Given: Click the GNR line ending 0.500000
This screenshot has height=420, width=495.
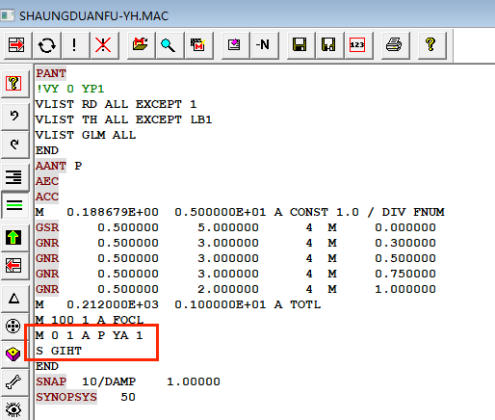Looking at the screenshot, I should (x=236, y=258).
